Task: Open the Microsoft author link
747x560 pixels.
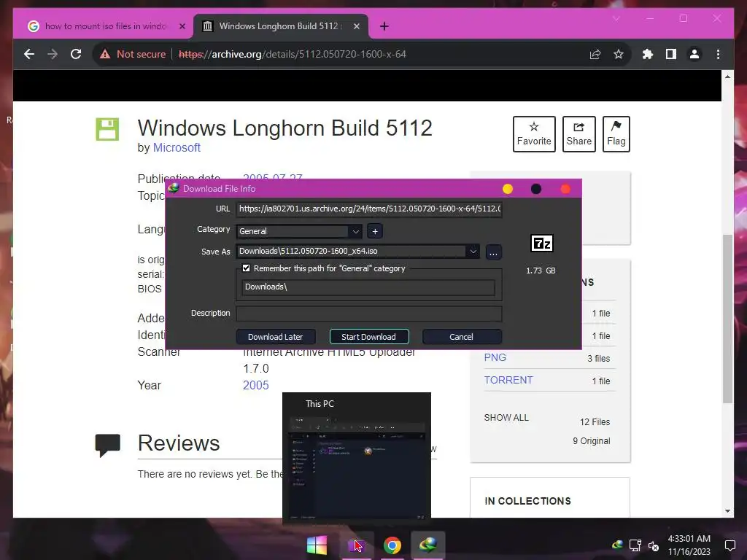Action: (x=177, y=147)
